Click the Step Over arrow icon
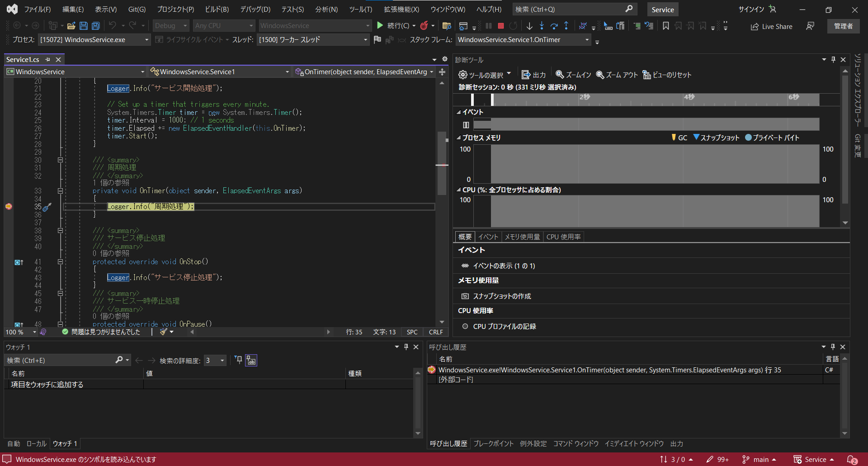Viewport: 868px width, 466px height. (554, 26)
